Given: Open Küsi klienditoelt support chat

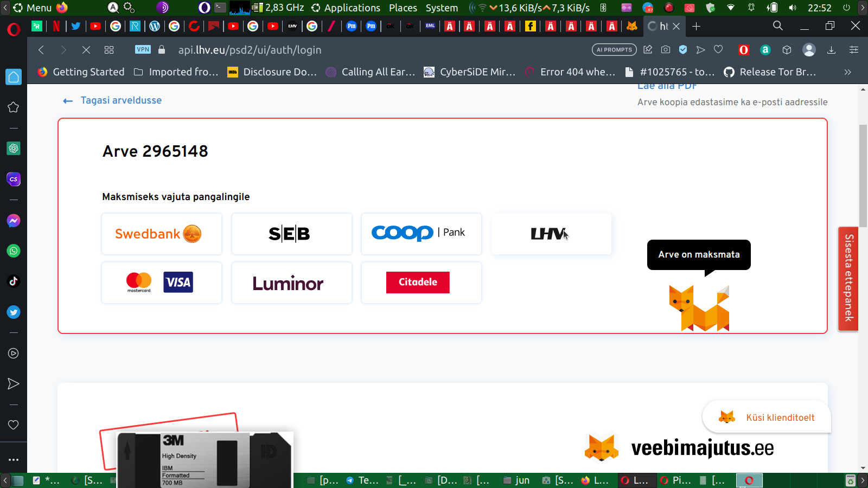Looking at the screenshot, I should pos(767,417).
